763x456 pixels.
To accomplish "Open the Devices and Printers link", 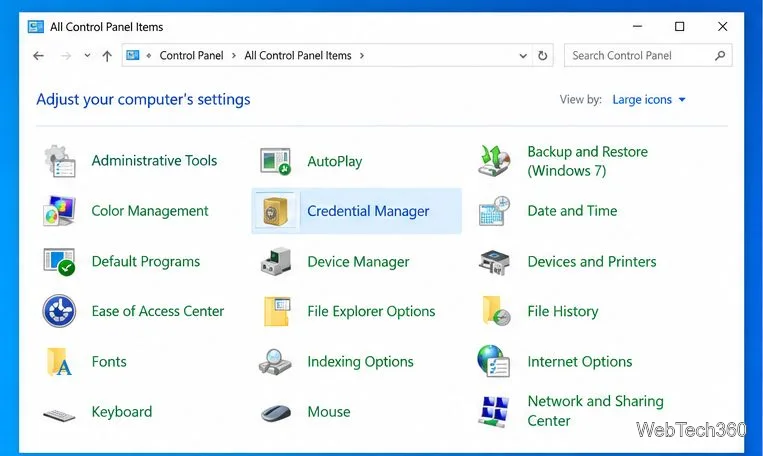I will 592,262.
